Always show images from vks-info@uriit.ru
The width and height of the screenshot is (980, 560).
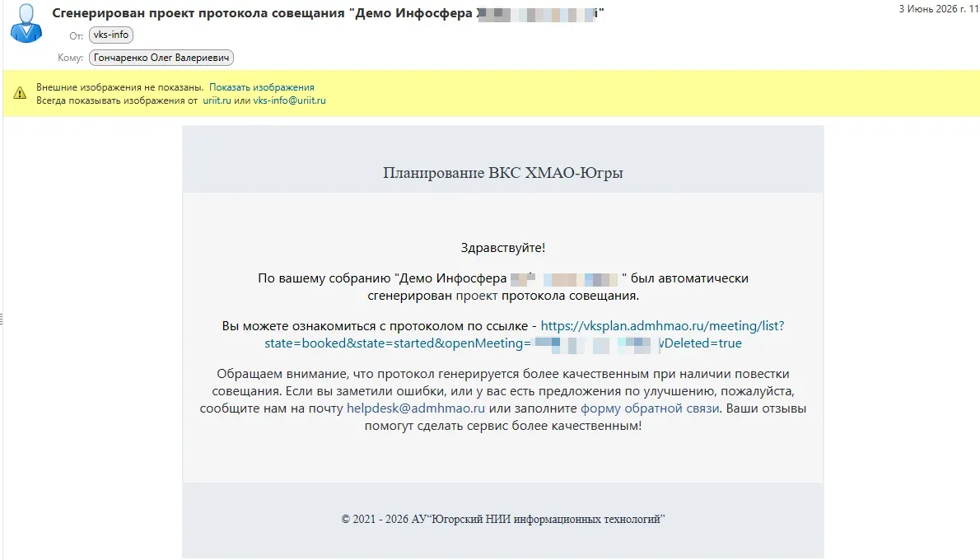(x=289, y=100)
